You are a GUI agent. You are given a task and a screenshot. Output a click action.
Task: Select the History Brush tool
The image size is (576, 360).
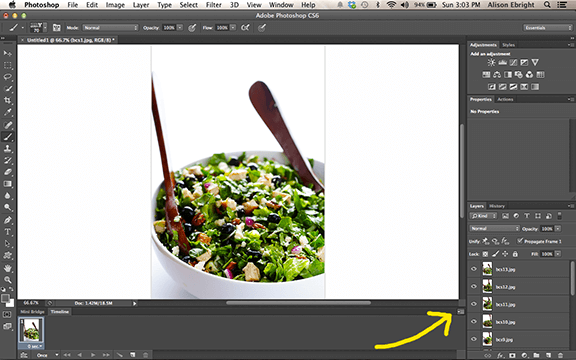click(7, 160)
